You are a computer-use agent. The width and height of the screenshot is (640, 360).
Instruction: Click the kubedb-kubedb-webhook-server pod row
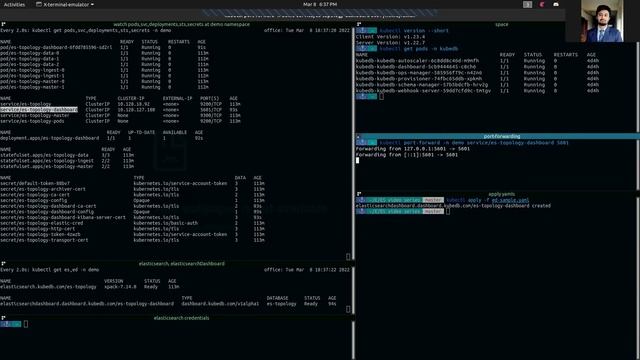(478, 91)
